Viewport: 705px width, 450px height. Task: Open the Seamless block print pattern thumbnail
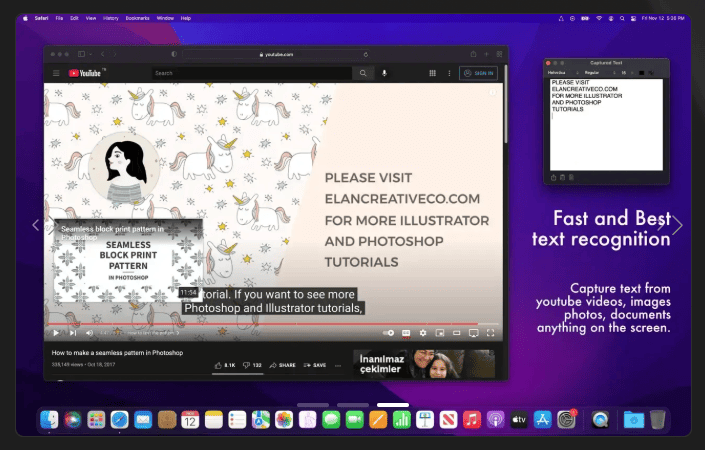[128, 260]
